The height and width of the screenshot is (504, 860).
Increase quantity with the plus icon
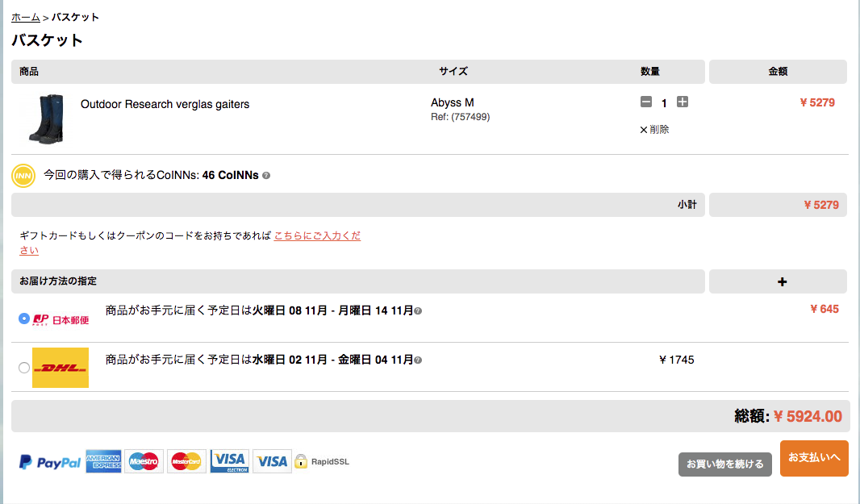coord(683,102)
